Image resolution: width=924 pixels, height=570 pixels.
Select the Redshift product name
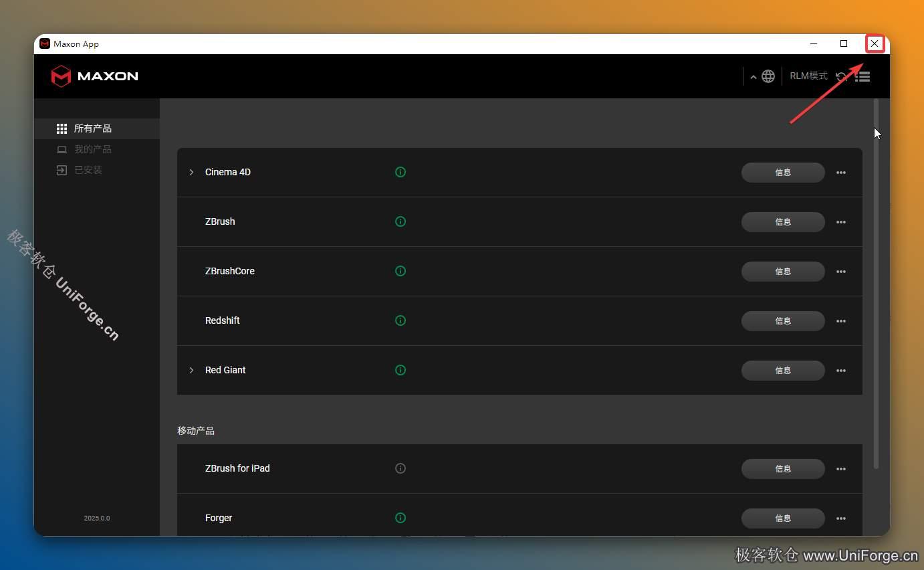click(x=223, y=320)
